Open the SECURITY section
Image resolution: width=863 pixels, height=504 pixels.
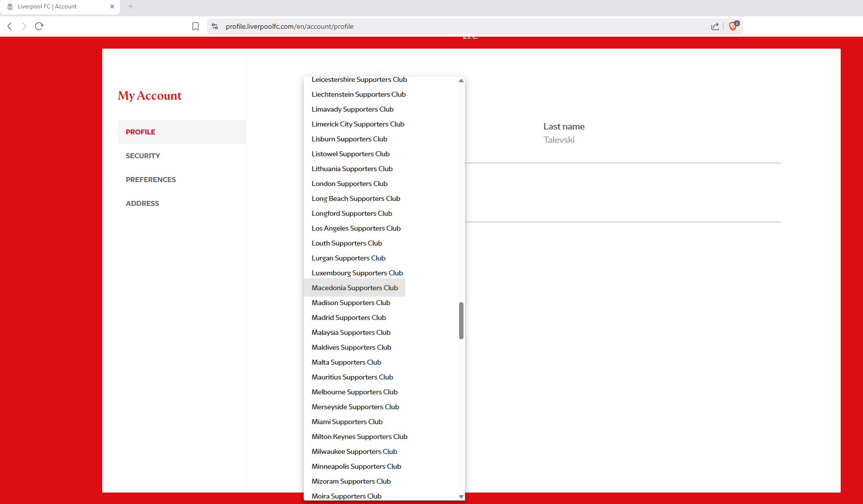pyautogui.click(x=182, y=156)
